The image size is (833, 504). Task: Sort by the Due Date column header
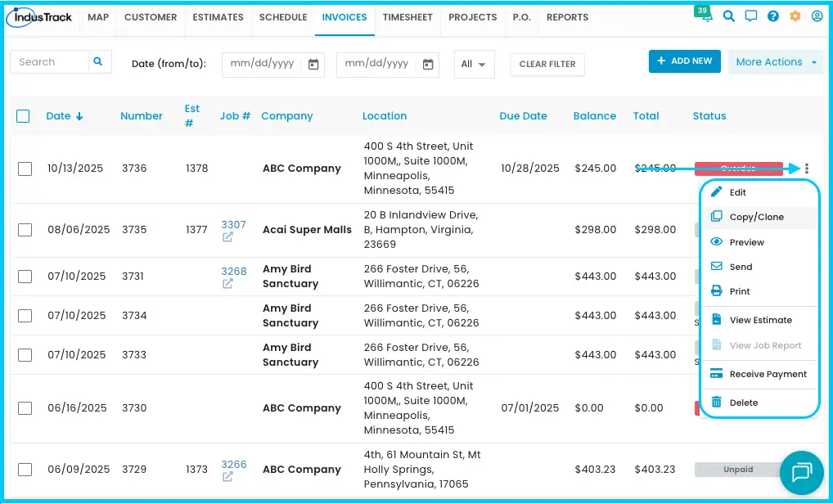tap(523, 116)
